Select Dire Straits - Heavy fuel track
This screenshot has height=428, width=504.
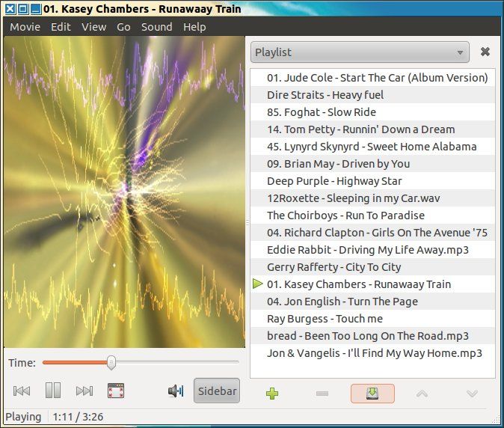tap(325, 95)
